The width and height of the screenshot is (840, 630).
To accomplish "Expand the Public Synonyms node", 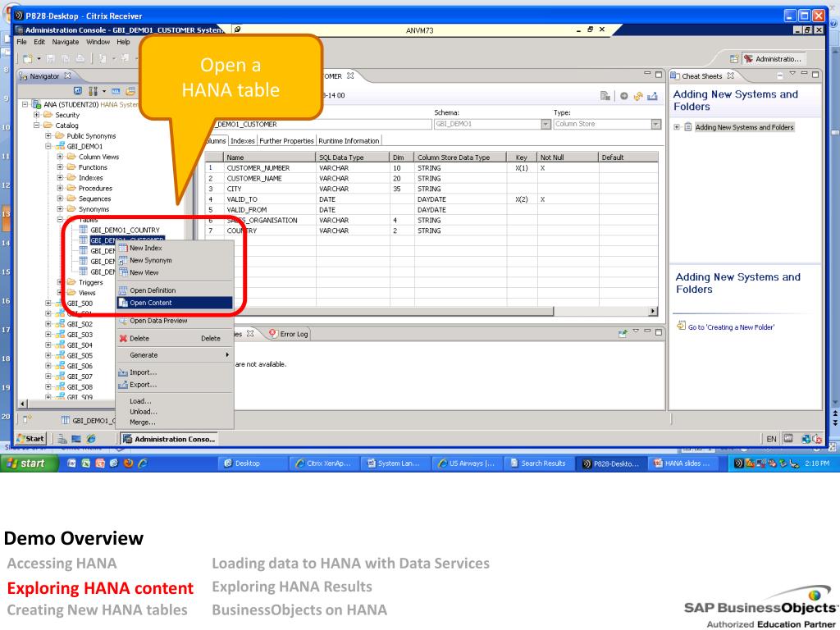I will [x=48, y=136].
